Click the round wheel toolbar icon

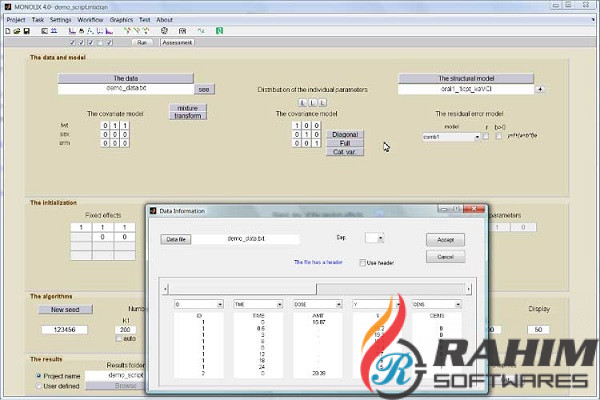click(164, 31)
